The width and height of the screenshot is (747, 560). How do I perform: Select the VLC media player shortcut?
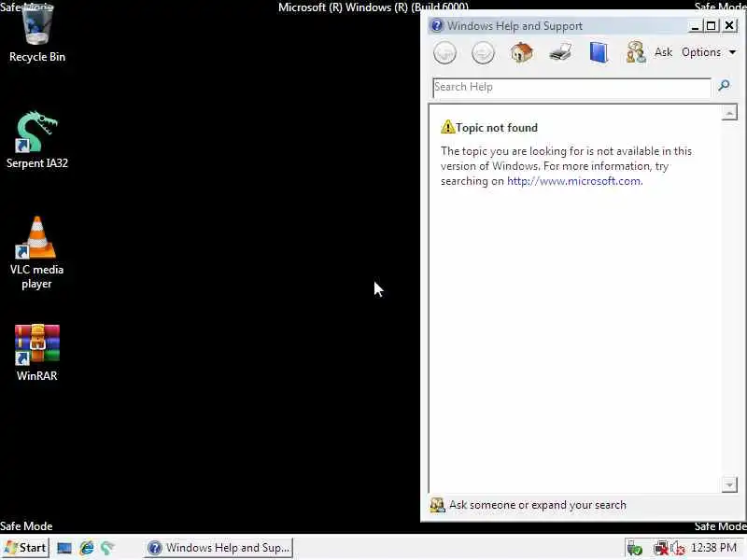click(37, 253)
